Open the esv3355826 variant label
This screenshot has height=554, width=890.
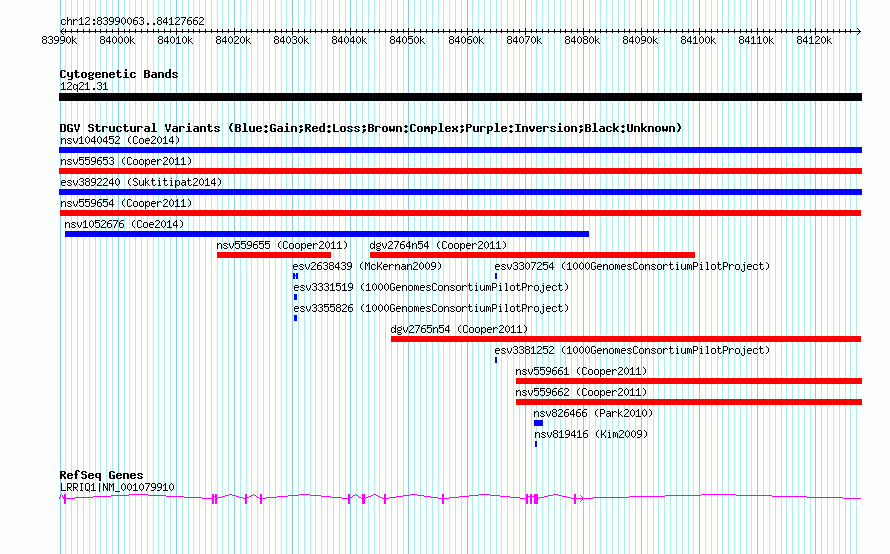[x=431, y=308]
